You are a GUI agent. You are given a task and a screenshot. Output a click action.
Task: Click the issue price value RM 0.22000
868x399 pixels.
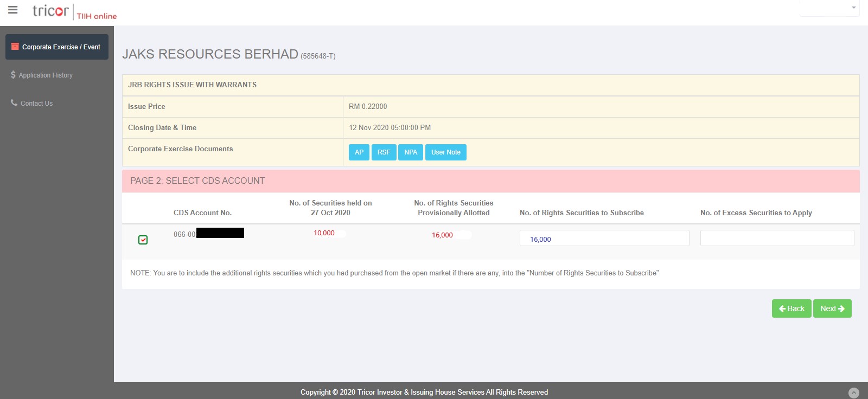368,107
